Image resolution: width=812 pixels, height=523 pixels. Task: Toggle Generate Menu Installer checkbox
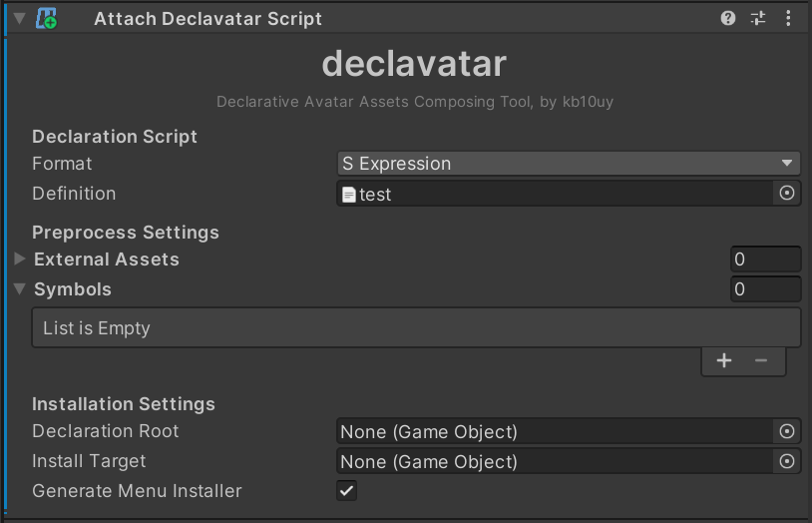click(x=346, y=491)
